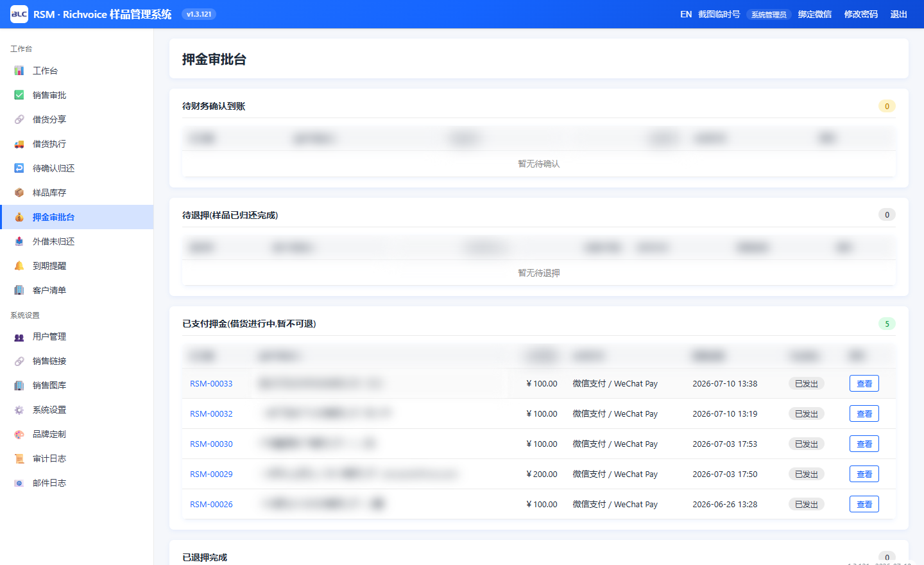The height and width of the screenshot is (565, 924).
Task: Click the 样品库存 box icon
Action: pyautogui.click(x=19, y=193)
